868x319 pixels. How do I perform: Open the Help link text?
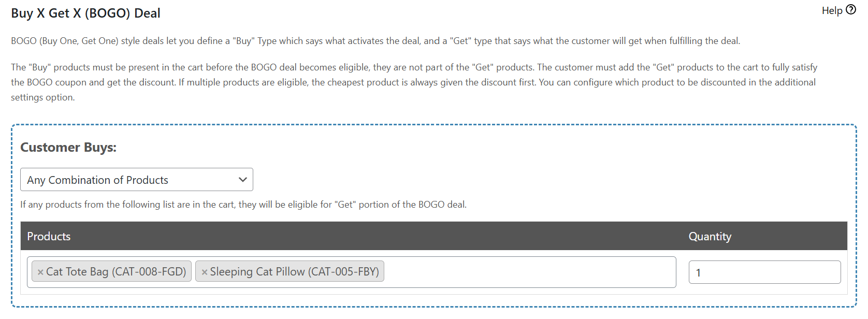pyautogui.click(x=832, y=10)
